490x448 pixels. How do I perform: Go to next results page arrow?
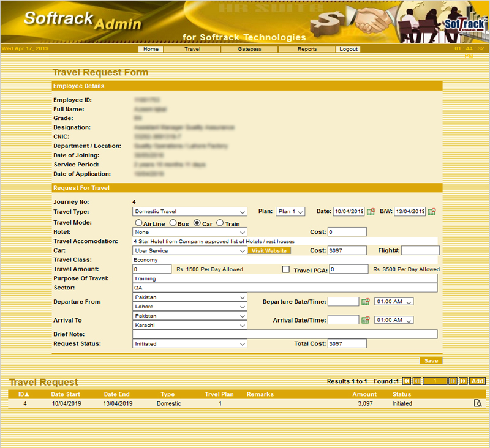(453, 381)
